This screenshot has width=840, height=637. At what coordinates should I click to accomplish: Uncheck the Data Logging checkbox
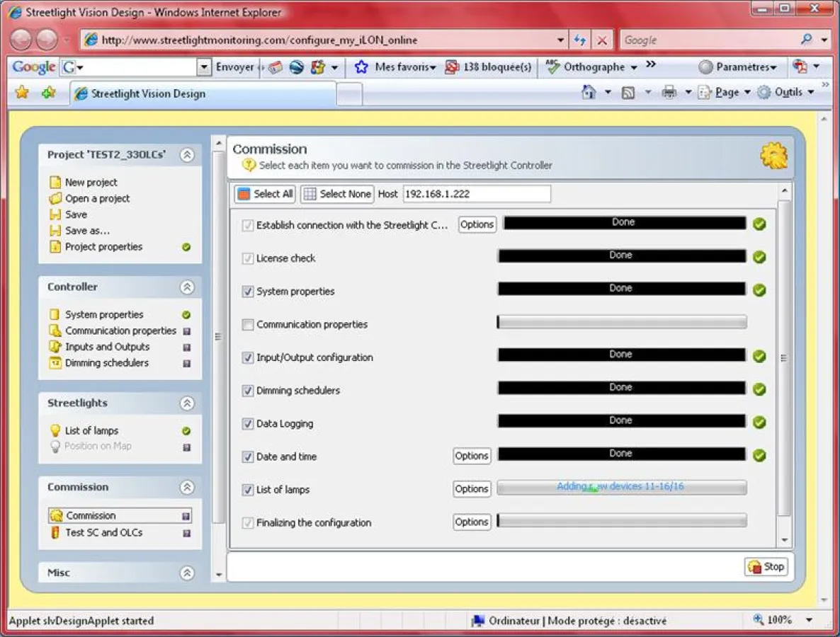coord(248,424)
